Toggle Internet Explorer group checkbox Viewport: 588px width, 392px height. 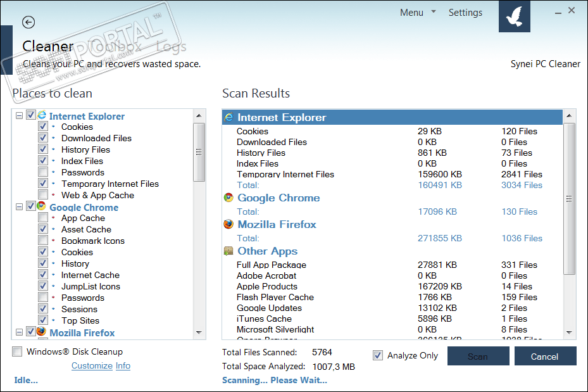coord(31,115)
